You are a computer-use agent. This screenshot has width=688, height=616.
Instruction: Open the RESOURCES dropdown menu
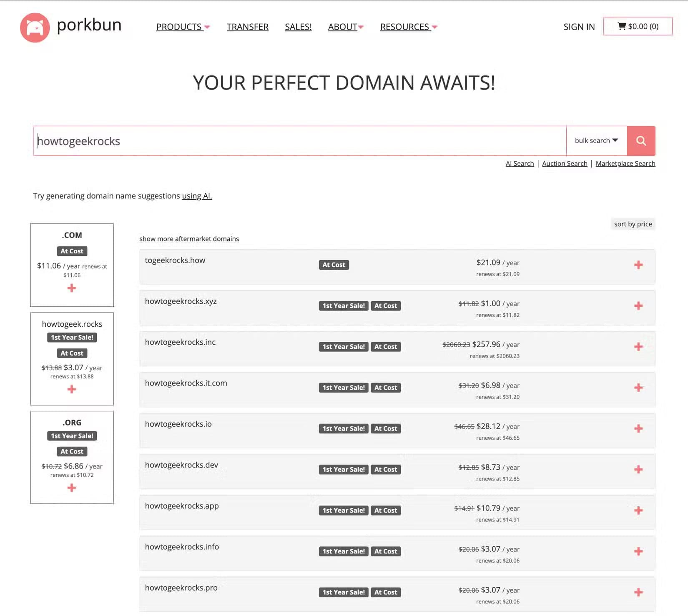pos(409,27)
